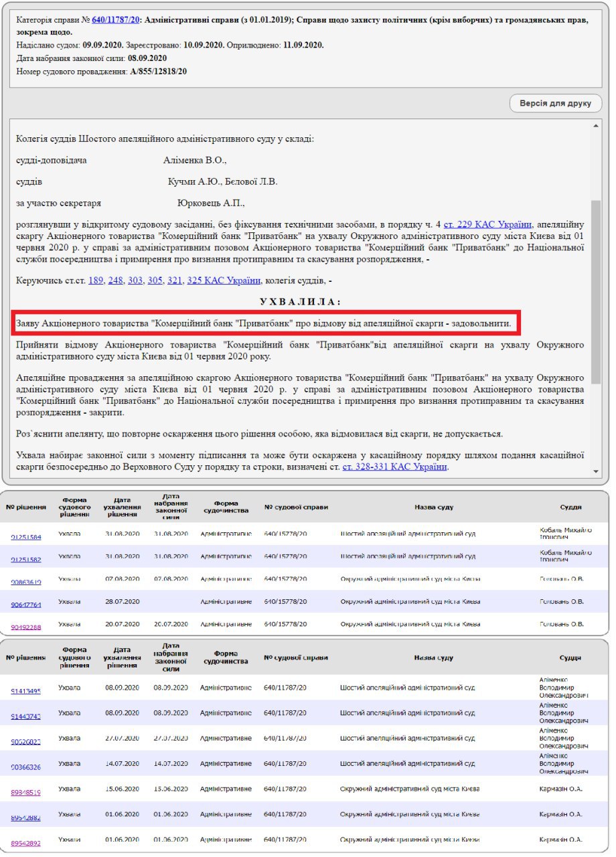
Task: Open article 321 link
Action: pos(175,281)
